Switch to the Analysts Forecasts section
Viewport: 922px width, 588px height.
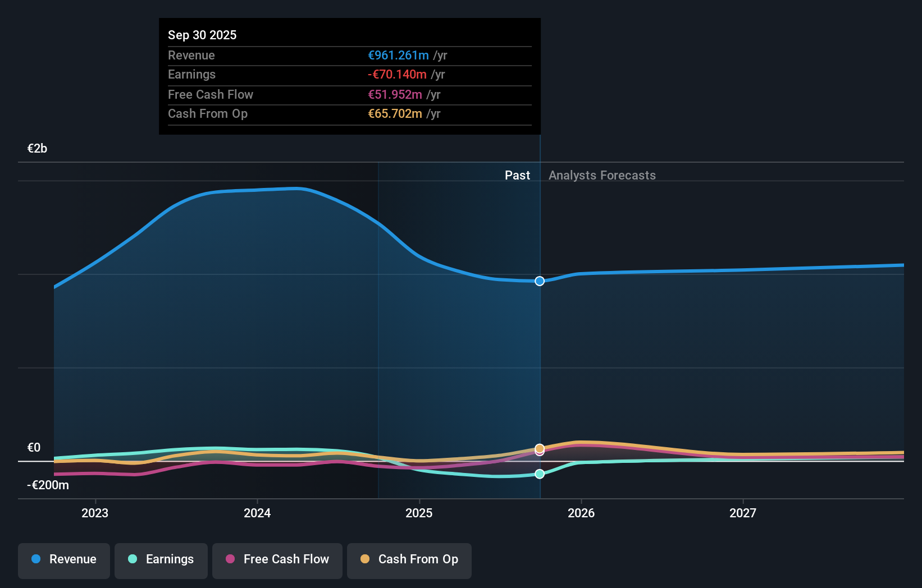tap(603, 175)
